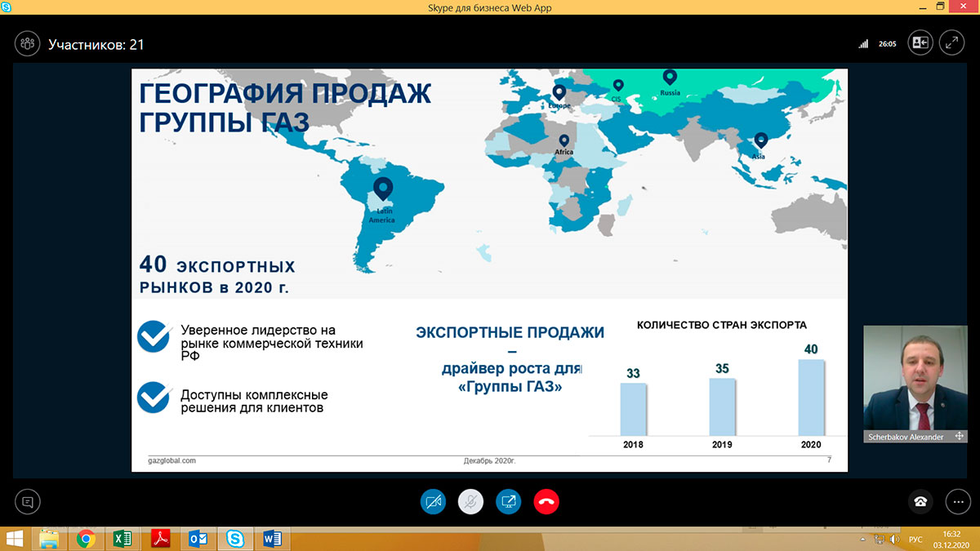
Task: Hang up the call
Action: tap(546, 502)
